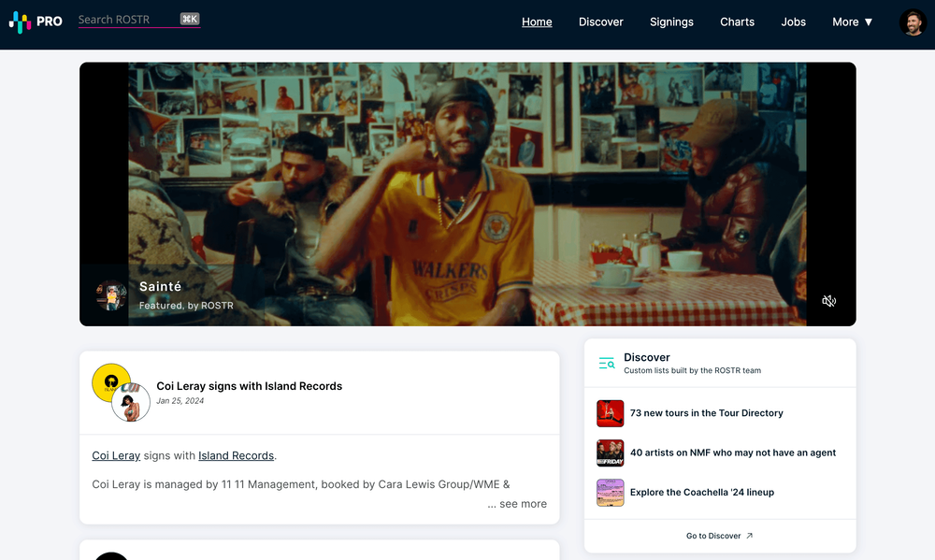The width and height of the screenshot is (935, 560).
Task: Open the Tour Directory list thumbnail
Action: point(610,413)
